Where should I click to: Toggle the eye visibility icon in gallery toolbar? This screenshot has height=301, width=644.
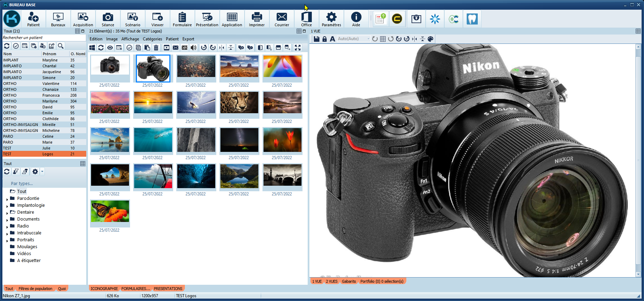110,48
